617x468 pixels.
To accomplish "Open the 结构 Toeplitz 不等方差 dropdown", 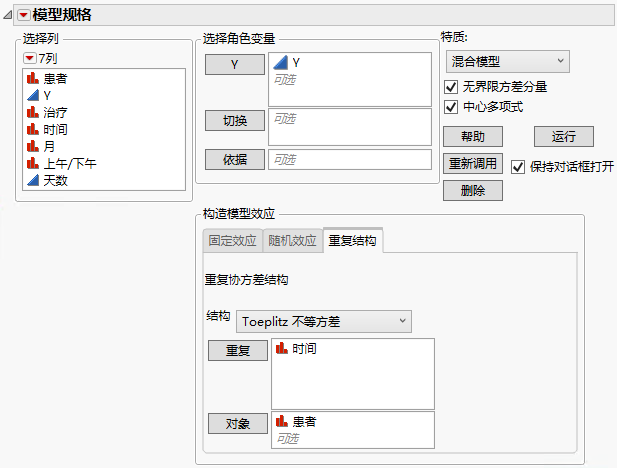I will 324,321.
